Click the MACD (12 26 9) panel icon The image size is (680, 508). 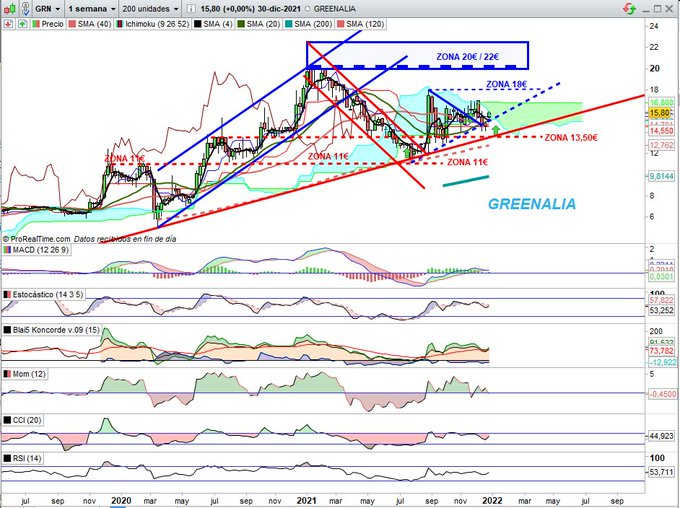click(x=7, y=250)
